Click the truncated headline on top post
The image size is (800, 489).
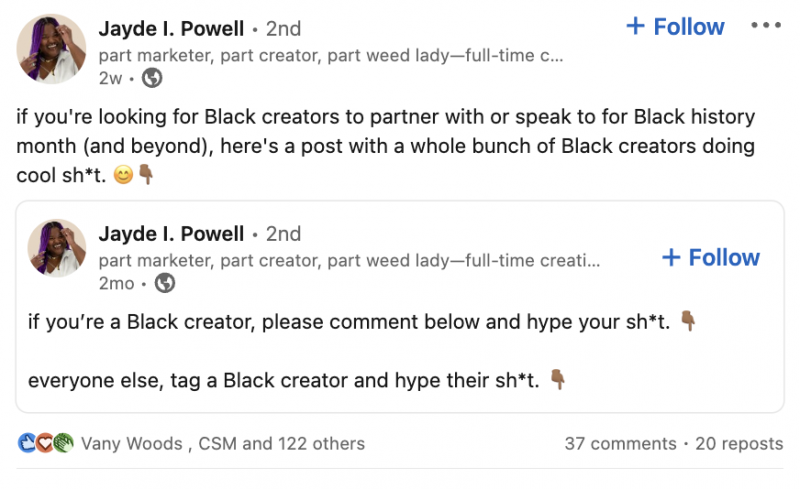point(331,55)
